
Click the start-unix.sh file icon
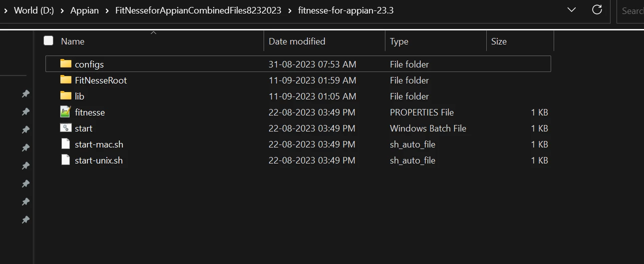(65, 160)
